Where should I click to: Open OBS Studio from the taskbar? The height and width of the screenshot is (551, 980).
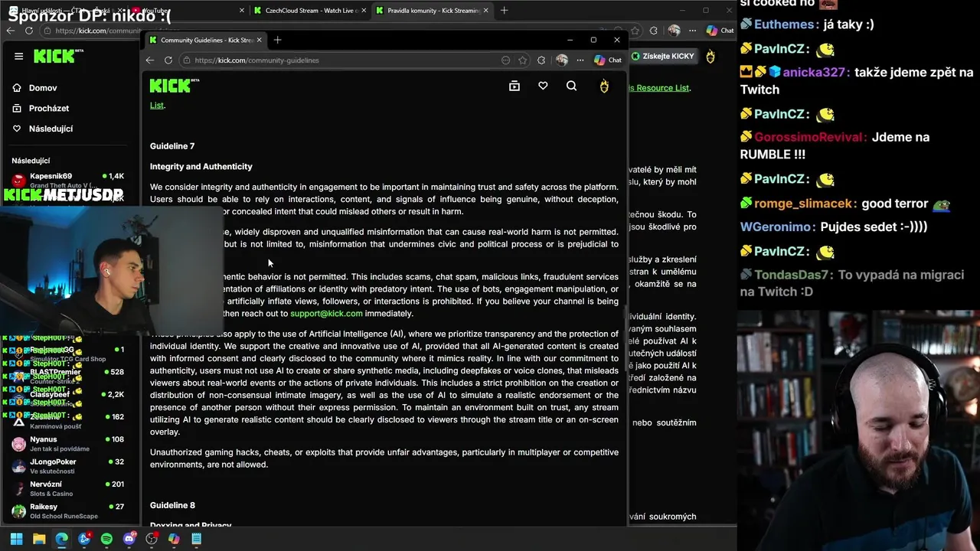(152, 539)
